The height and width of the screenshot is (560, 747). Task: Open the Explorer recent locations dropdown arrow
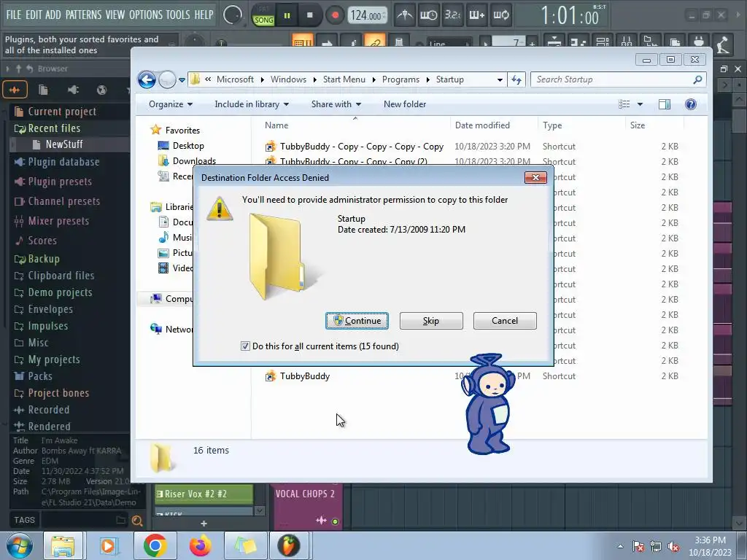tap(182, 80)
